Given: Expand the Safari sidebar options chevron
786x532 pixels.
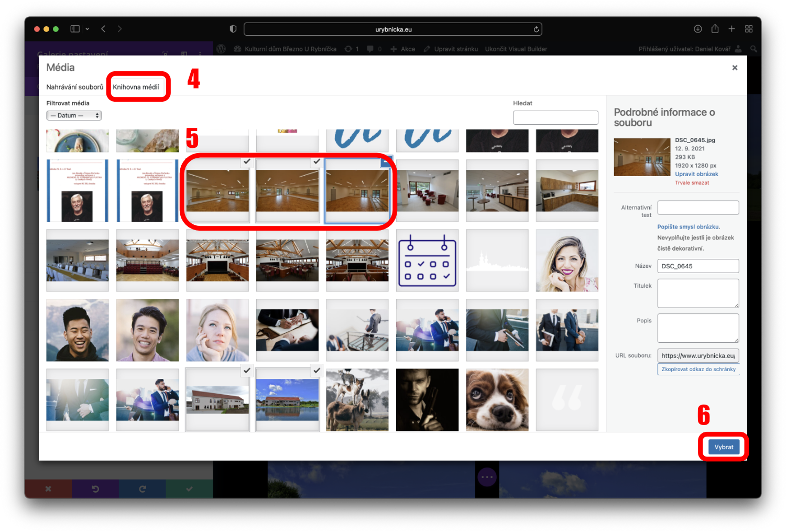Looking at the screenshot, I should [x=88, y=29].
